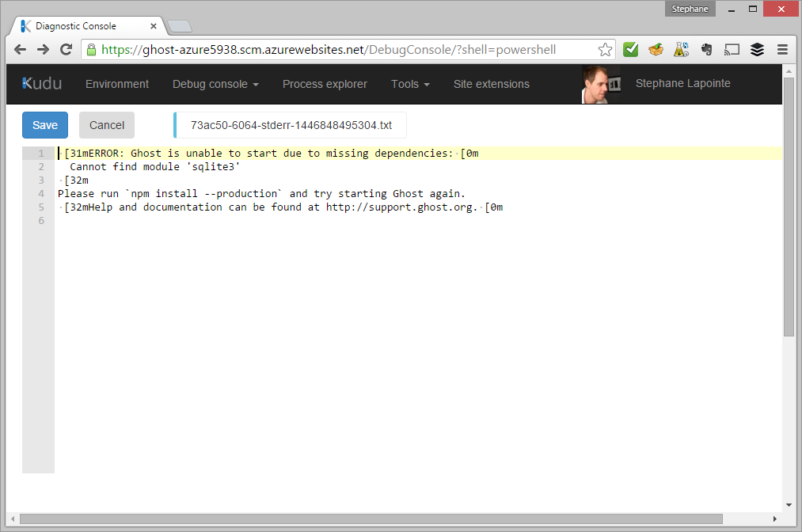This screenshot has height=532, width=802.
Task: Click the vertical scrollbar thumb
Action: point(789,207)
